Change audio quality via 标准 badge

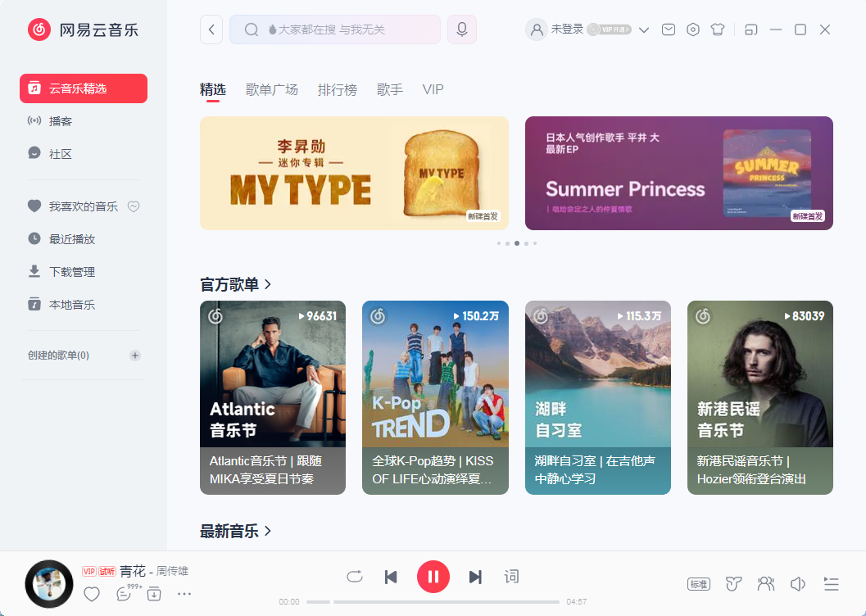coord(699,584)
